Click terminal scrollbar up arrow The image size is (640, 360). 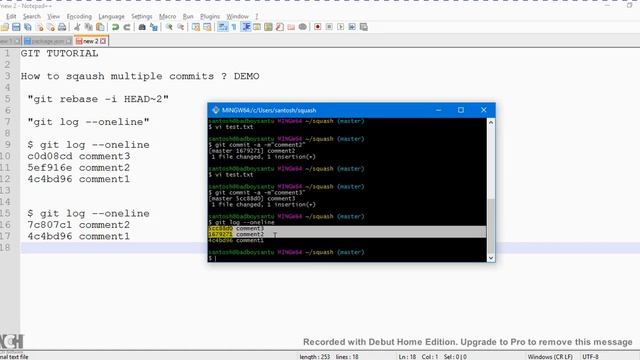click(x=491, y=122)
